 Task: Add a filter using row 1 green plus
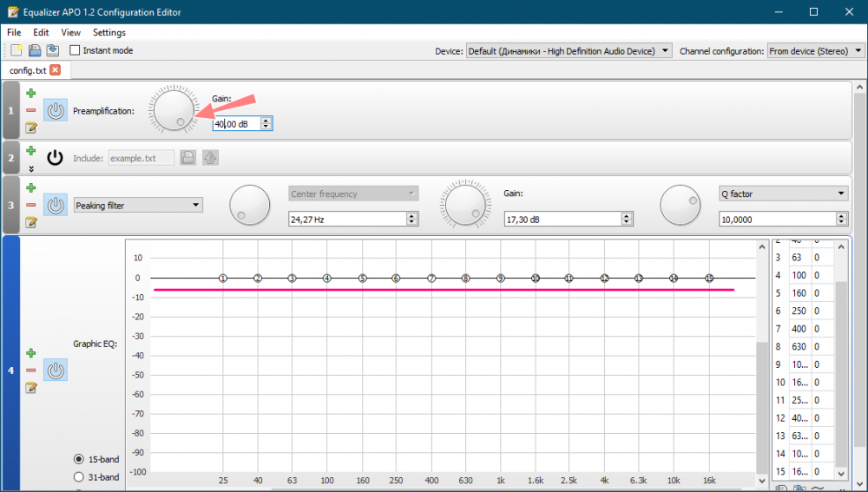[x=31, y=93]
